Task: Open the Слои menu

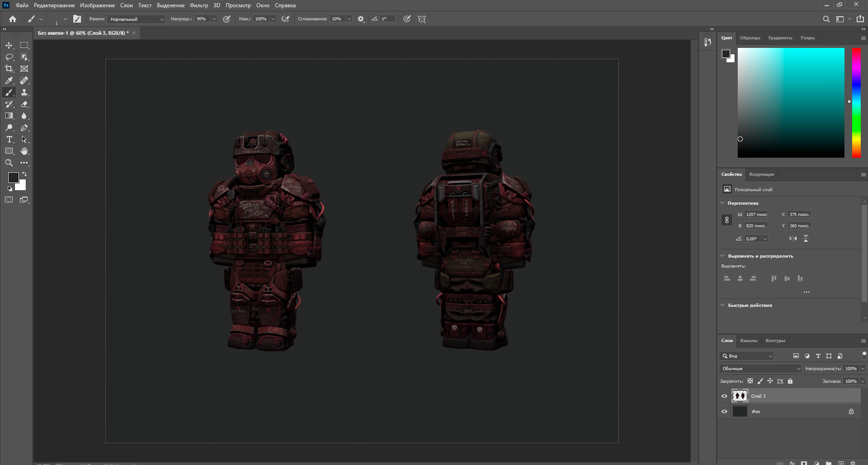Action: tap(126, 5)
